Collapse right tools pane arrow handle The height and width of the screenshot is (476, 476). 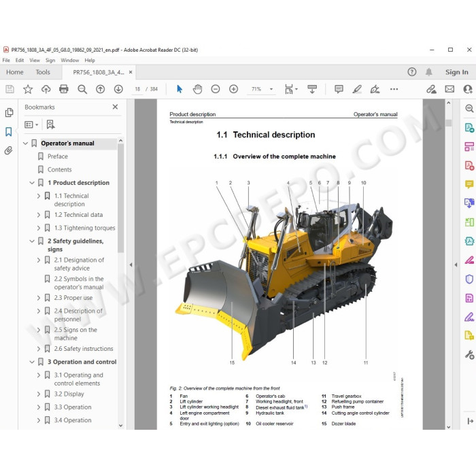(456, 265)
